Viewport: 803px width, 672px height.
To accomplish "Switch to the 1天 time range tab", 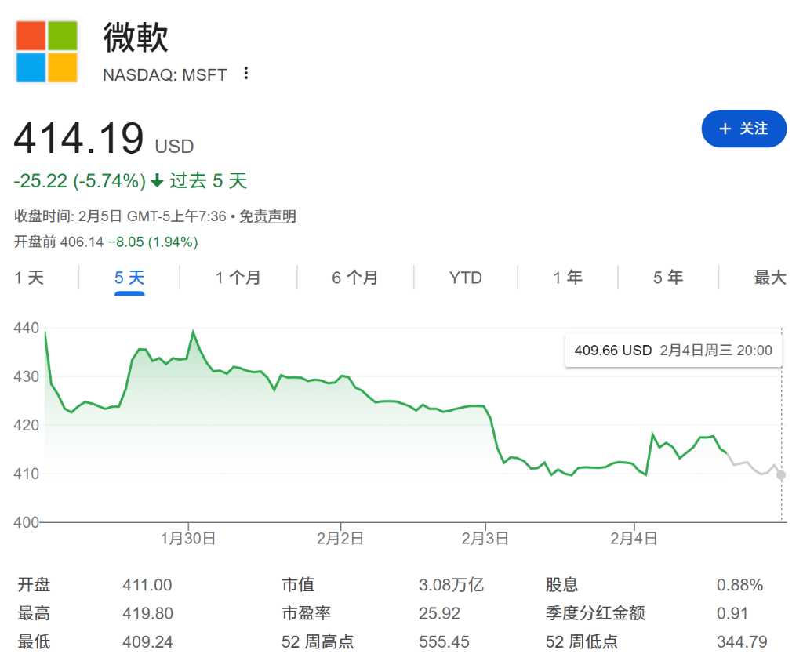I will [x=29, y=277].
